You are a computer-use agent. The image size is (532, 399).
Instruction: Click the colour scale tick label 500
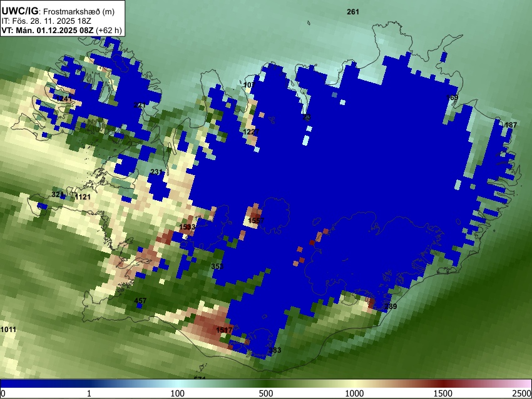pyautogui.click(x=266, y=393)
